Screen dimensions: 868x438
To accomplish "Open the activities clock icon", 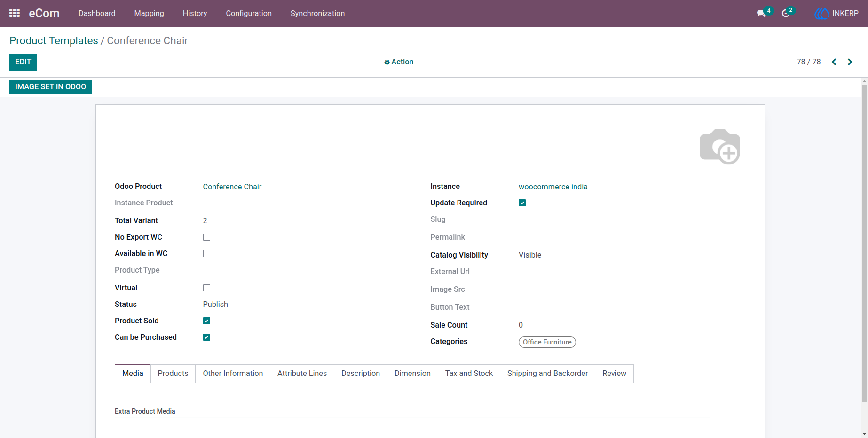I will click(x=786, y=14).
